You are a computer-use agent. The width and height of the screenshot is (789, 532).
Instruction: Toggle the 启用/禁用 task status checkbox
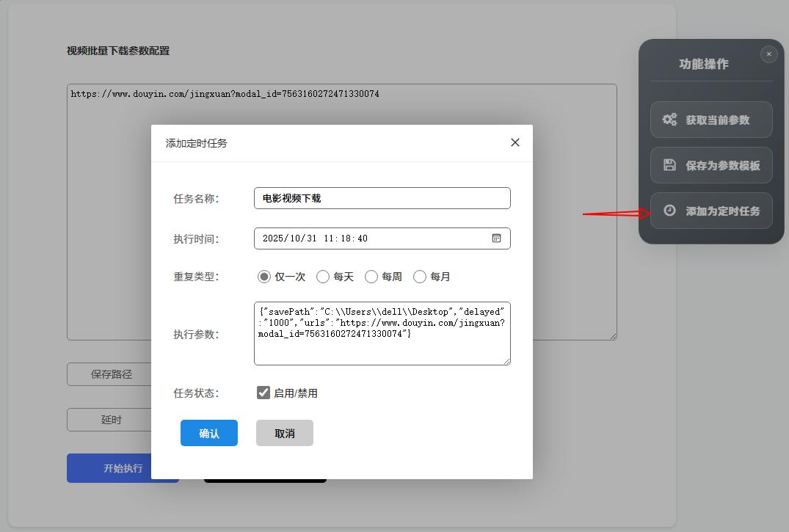(263, 393)
